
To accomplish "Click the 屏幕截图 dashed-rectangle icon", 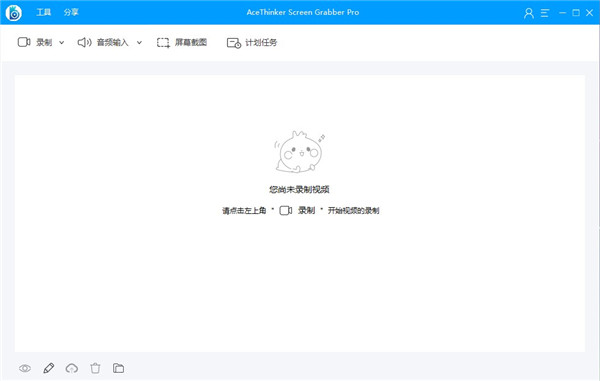I will 163,42.
